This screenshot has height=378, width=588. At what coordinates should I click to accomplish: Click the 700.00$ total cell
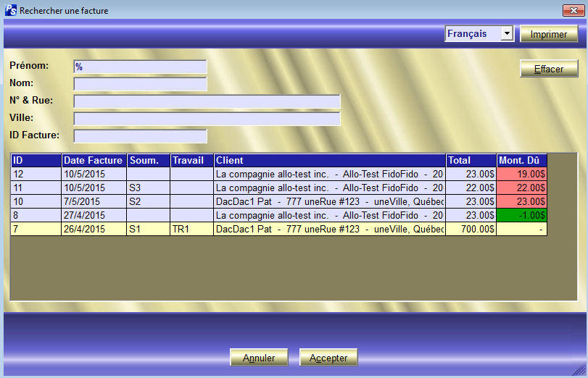click(x=471, y=229)
